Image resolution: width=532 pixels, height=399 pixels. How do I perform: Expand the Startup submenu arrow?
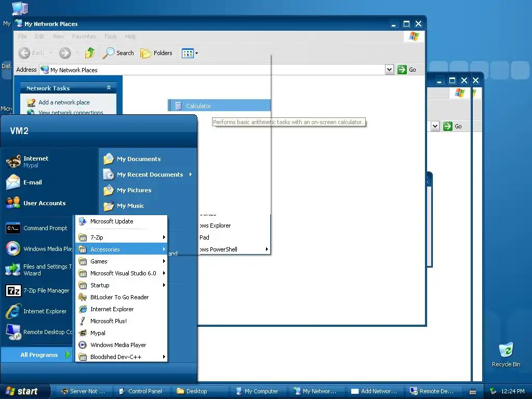164,285
